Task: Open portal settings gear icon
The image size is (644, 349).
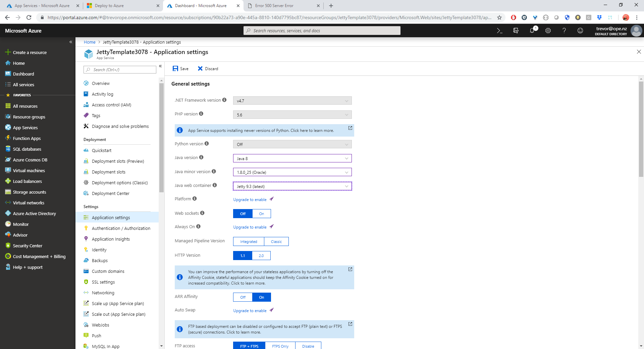Action: coord(548,31)
